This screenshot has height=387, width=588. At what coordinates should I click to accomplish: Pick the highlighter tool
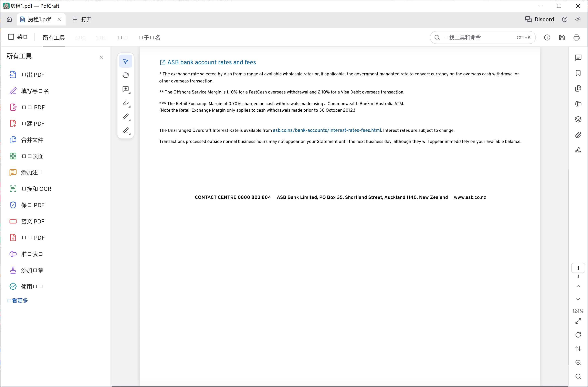pyautogui.click(x=126, y=103)
